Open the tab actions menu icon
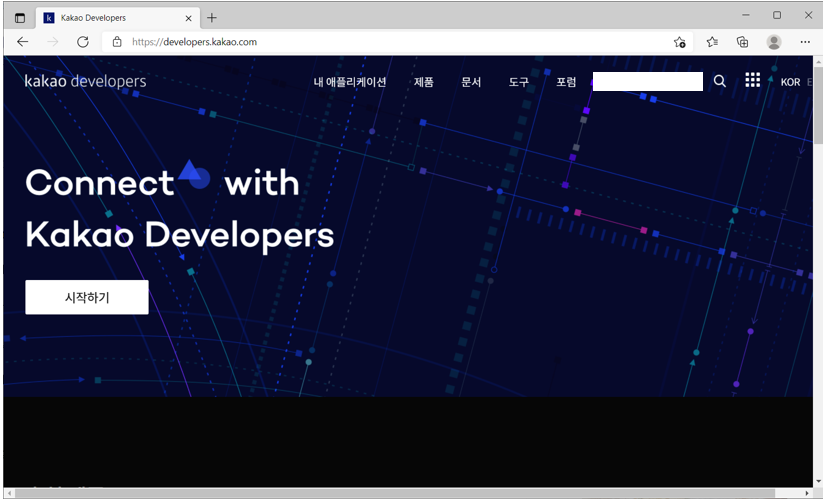This screenshot has width=823, height=502. coord(20,18)
